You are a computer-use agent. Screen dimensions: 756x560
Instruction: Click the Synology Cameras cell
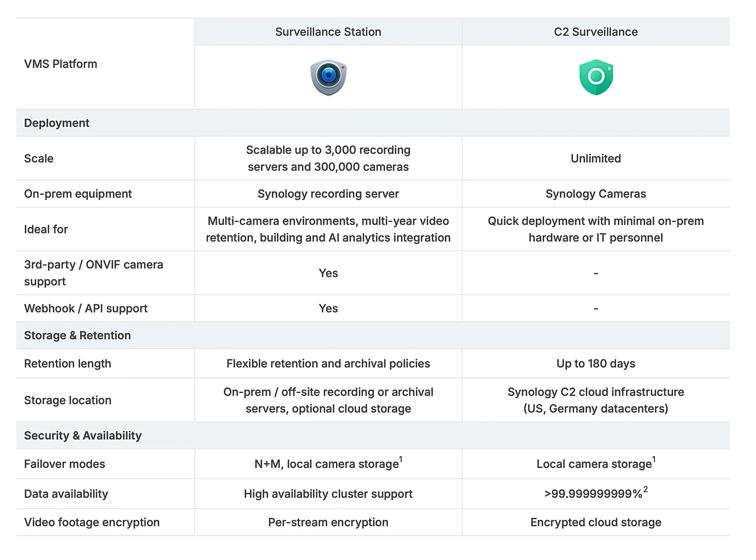click(x=596, y=194)
